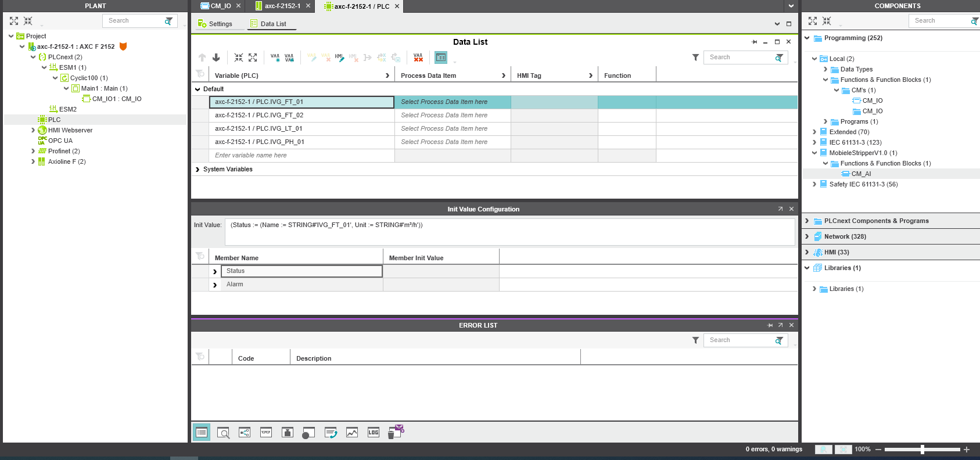Viewport: 980px width, 460px height.
Task: Click the Code column header in Error List
Action: 261,358
